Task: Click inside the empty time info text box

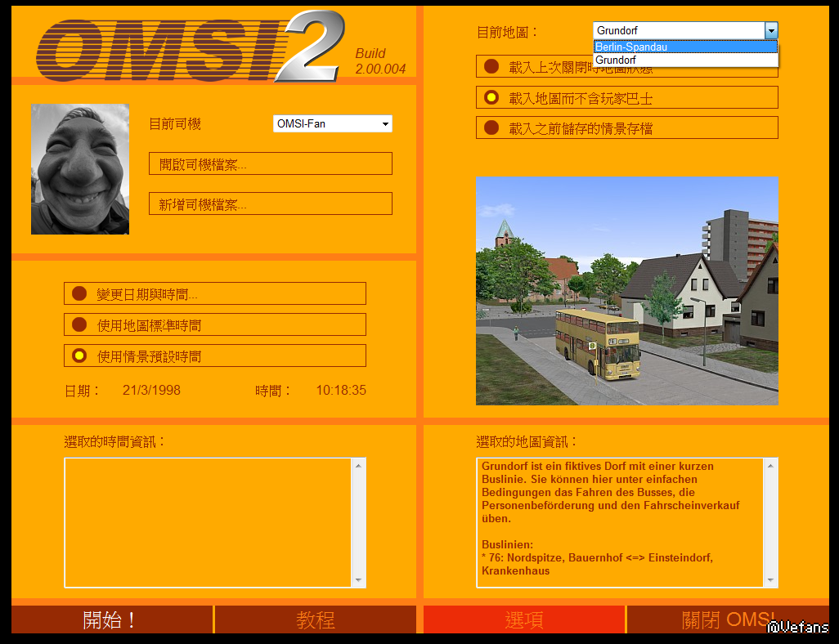Action: (x=209, y=522)
